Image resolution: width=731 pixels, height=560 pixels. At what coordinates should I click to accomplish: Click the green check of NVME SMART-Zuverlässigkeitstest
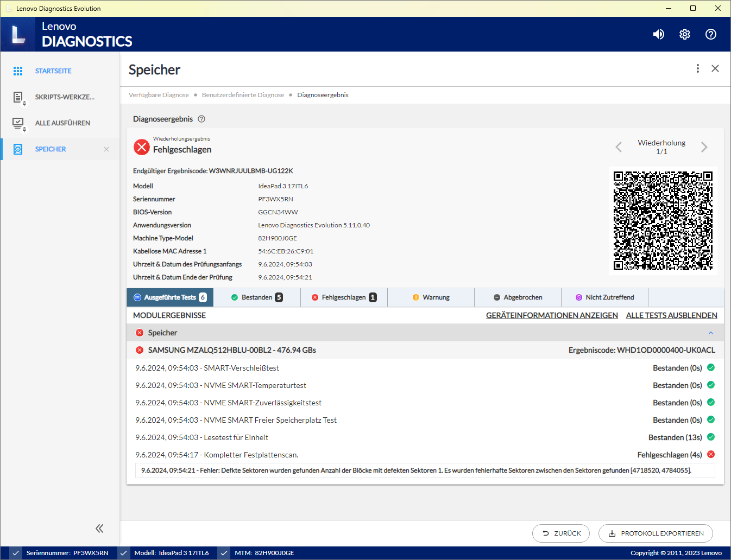711,402
